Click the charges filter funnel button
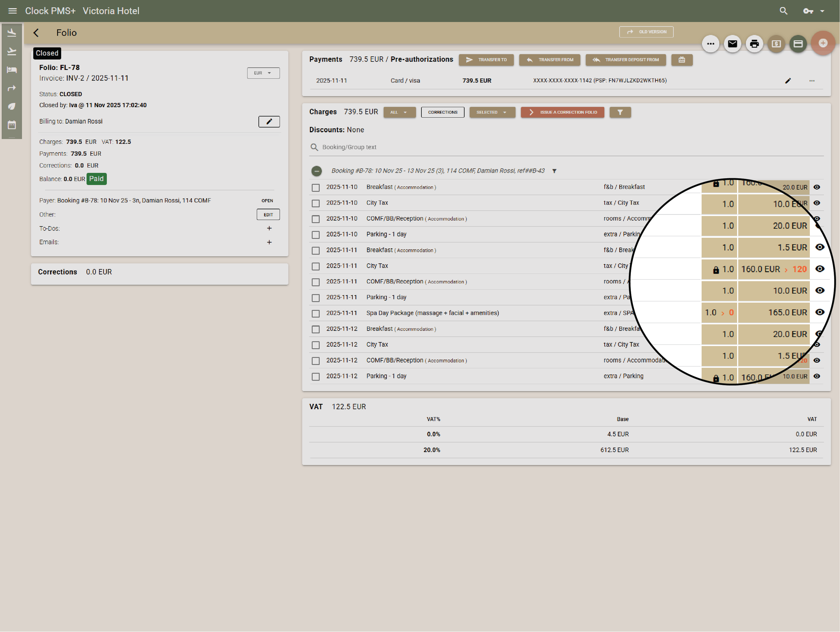This screenshot has width=840, height=632. [620, 113]
